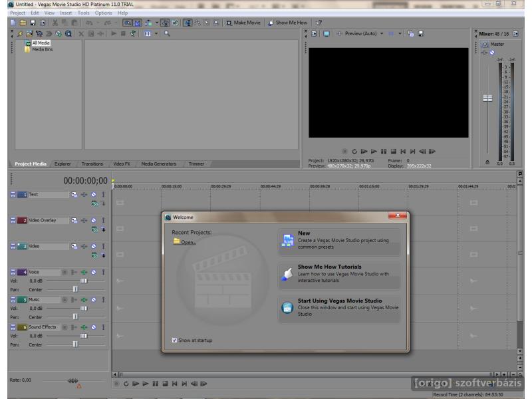Switch to the Media Generators tab
The width and height of the screenshot is (532, 399).
(158, 164)
